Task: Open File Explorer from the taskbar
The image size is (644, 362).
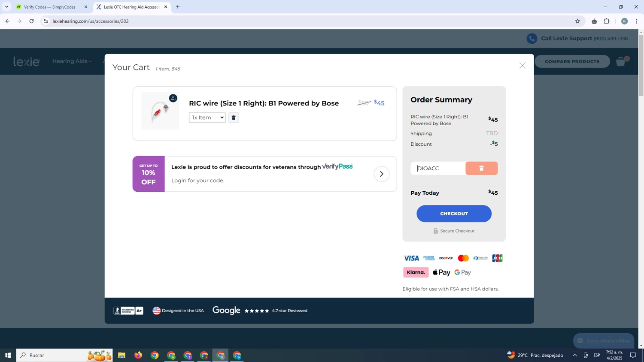Action: pyautogui.click(x=122, y=355)
